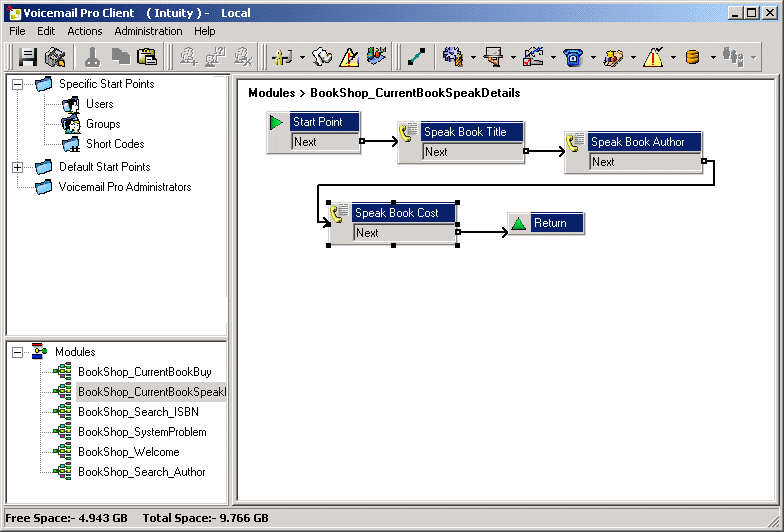Click the warning triangle actions icon
This screenshot has width=784, height=532.
click(x=653, y=57)
